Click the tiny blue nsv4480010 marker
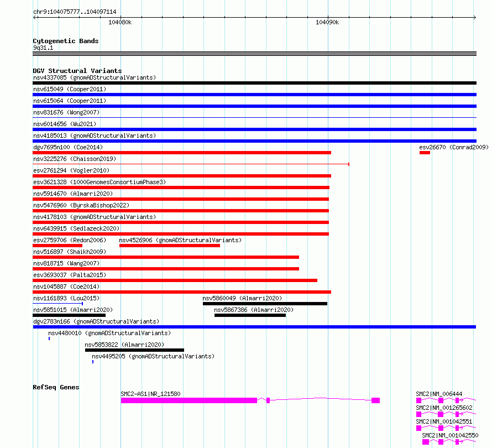The height and width of the screenshot is (448, 492). coord(49,338)
